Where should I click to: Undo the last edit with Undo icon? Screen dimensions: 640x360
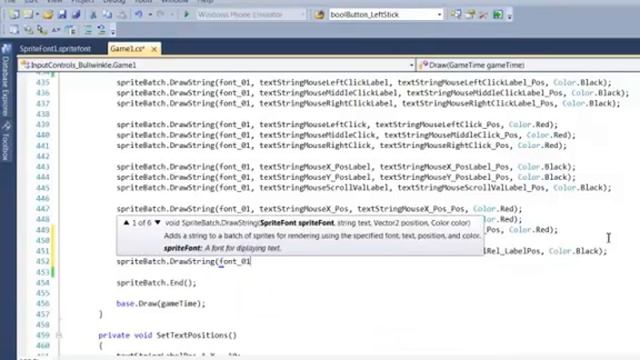click(x=139, y=15)
